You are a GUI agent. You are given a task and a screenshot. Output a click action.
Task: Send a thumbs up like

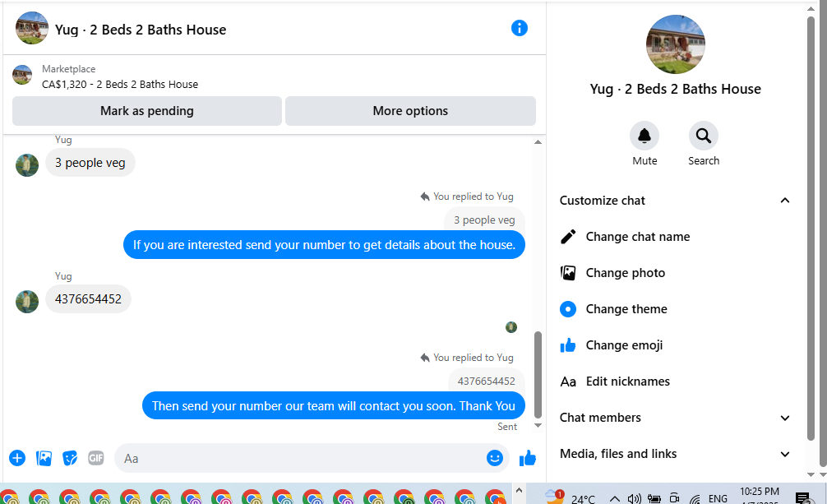(528, 458)
